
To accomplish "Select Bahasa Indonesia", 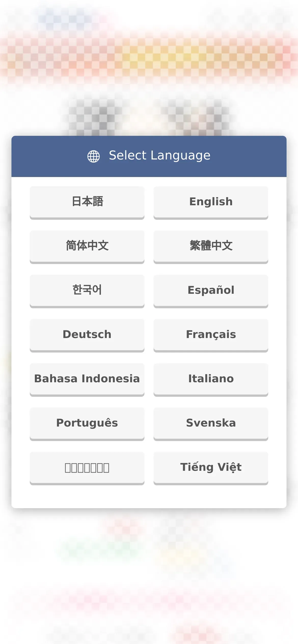I will [87, 380].
